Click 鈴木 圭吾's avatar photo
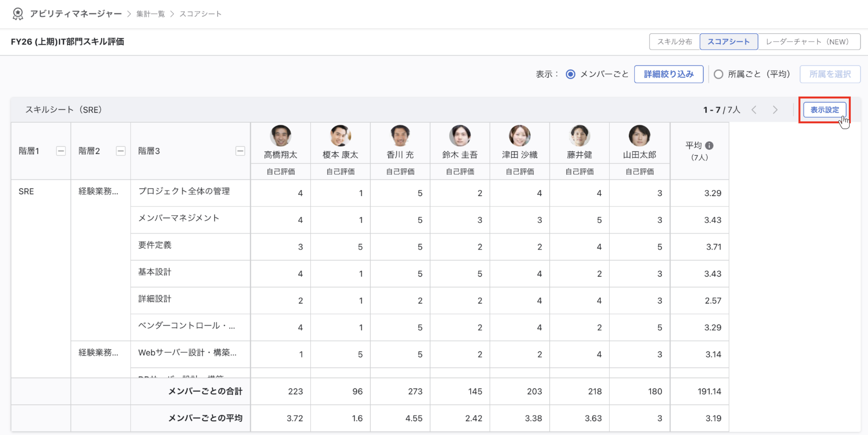Screen dimensions: 868x435 (x=460, y=136)
